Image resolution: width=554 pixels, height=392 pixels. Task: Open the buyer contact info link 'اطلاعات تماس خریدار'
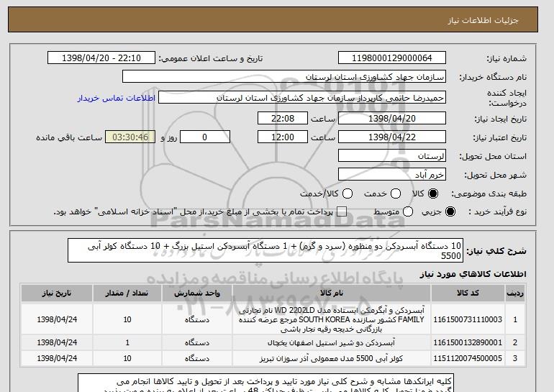[x=117, y=98]
